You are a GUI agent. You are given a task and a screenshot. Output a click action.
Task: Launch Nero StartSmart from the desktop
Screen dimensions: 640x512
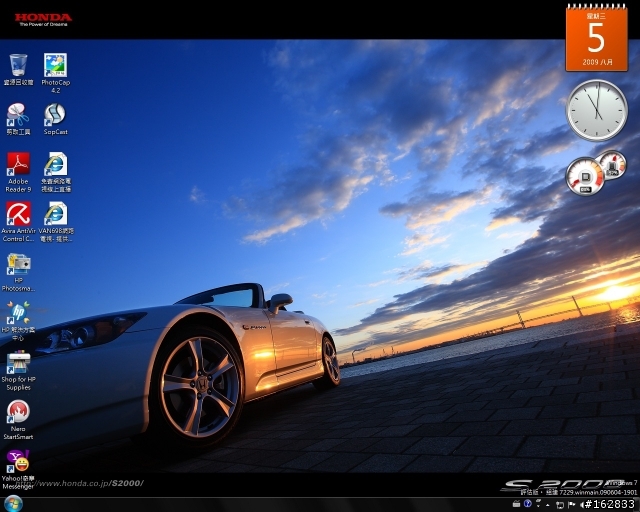tap(18, 420)
